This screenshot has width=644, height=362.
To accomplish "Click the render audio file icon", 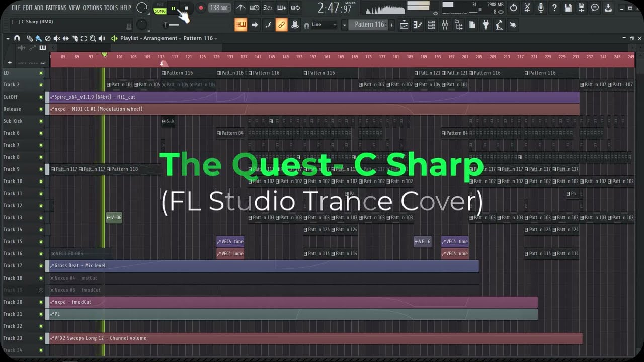I will pos(582,8).
